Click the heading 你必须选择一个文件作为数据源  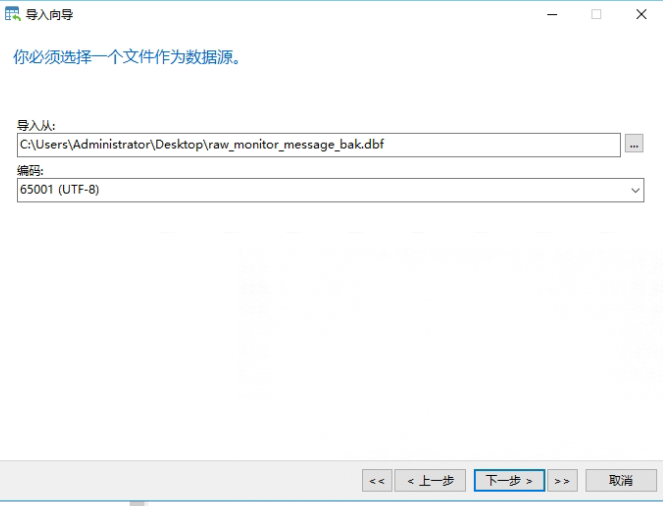tap(127, 58)
